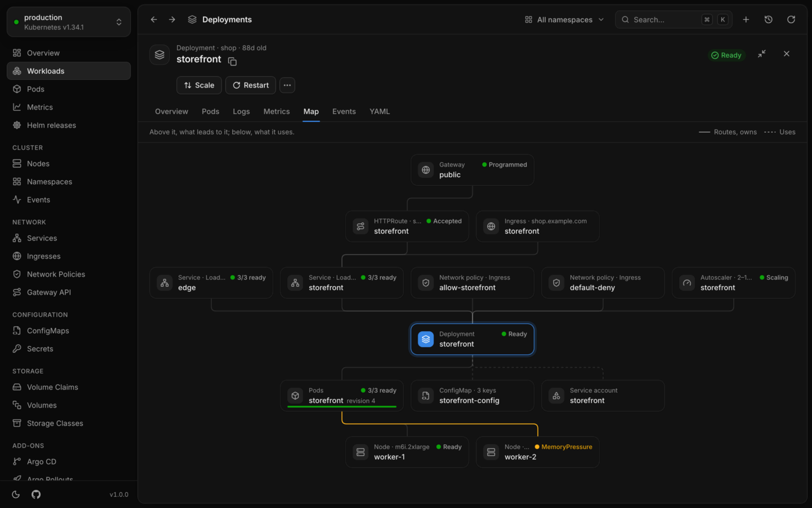The width and height of the screenshot is (812, 508).
Task: Click the worker-1 node server icon
Action: pos(360,452)
